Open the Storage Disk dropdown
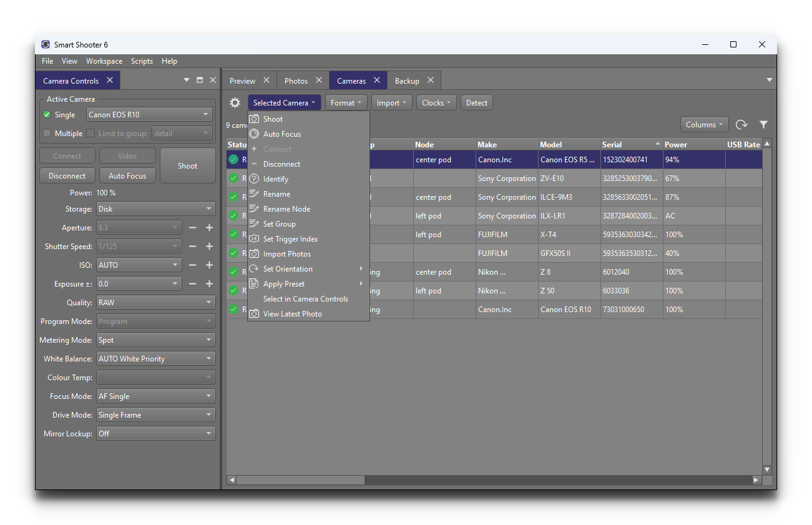The image size is (812, 525). pyautogui.click(x=156, y=209)
